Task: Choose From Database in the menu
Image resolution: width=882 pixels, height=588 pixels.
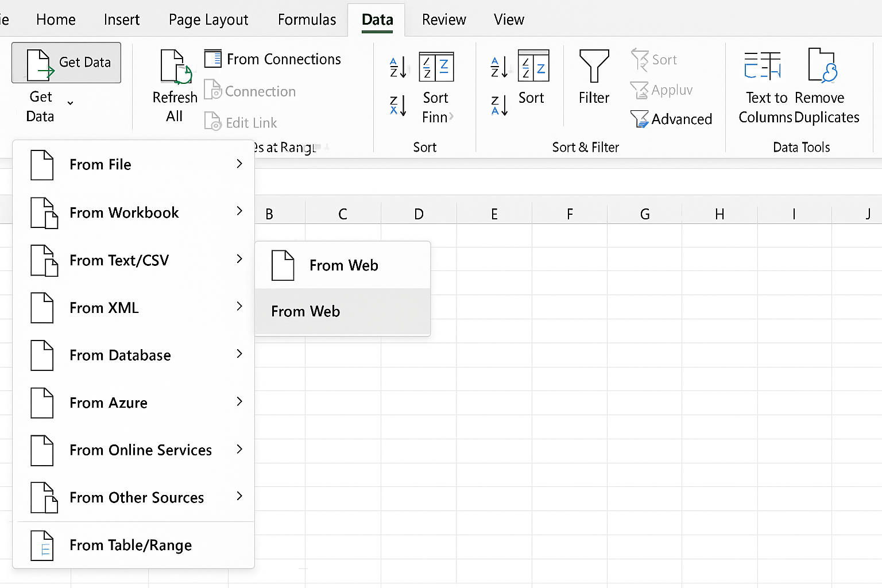Action: tap(133, 355)
